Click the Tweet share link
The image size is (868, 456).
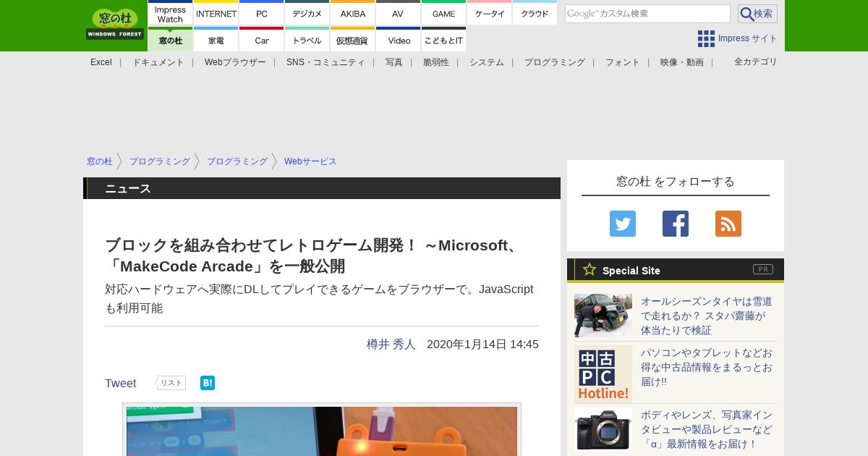(x=121, y=384)
